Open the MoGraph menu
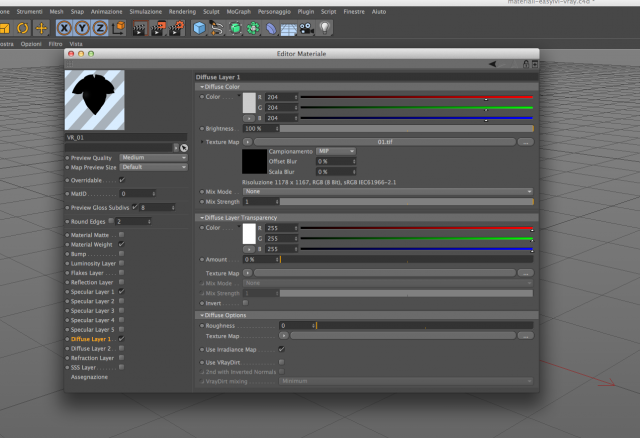This screenshot has width=640, height=438. pyautogui.click(x=238, y=12)
